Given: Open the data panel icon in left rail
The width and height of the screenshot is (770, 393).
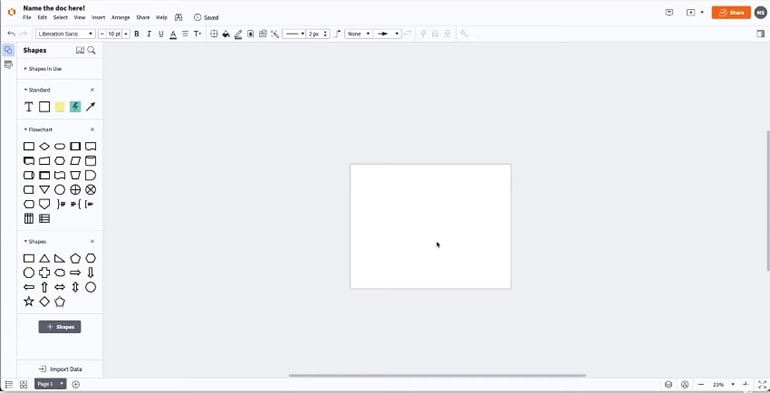Looking at the screenshot, I should (x=8, y=65).
